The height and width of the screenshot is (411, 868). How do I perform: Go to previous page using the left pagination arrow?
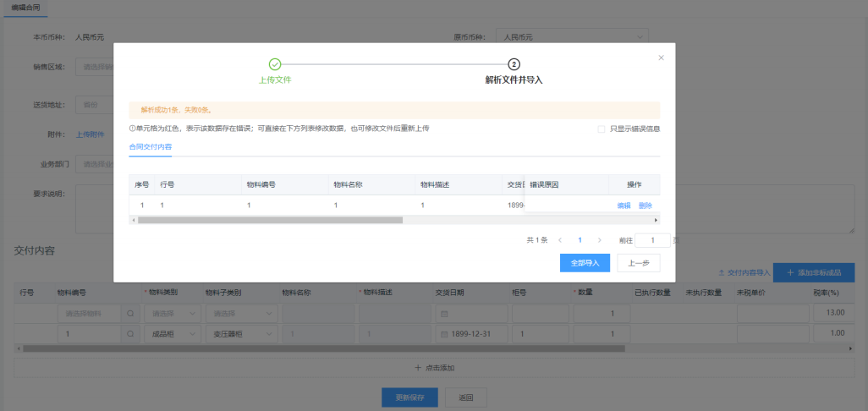[x=560, y=240]
